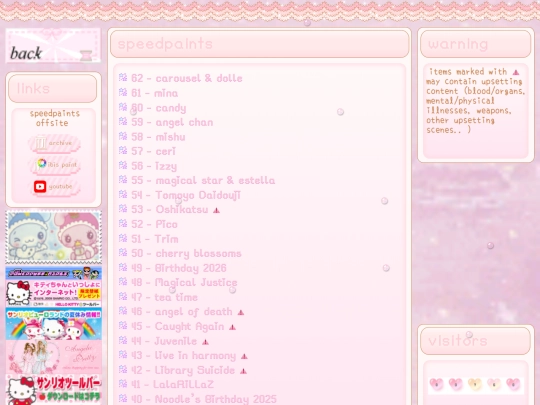Click the Hello Kitty internet banner

(x=53, y=293)
